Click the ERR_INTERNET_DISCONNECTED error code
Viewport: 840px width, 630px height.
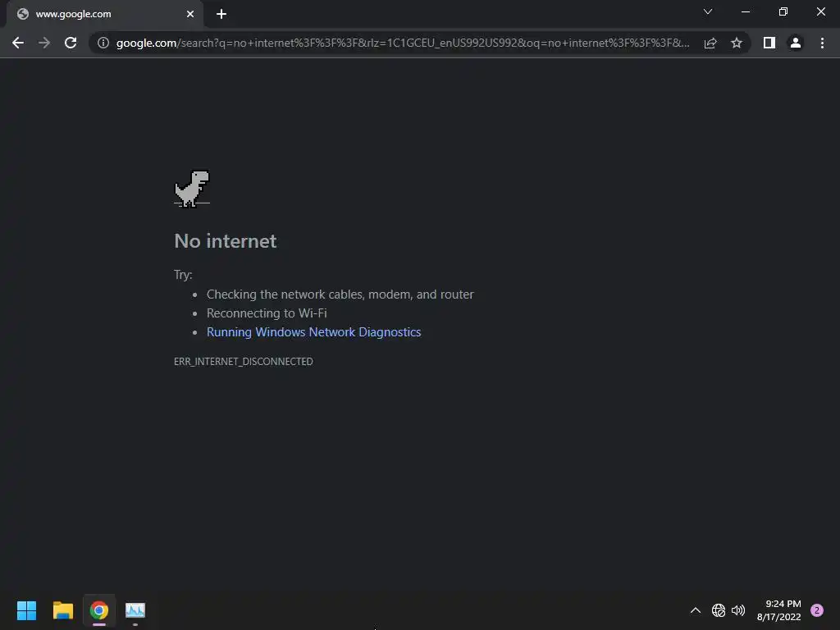pyautogui.click(x=243, y=362)
